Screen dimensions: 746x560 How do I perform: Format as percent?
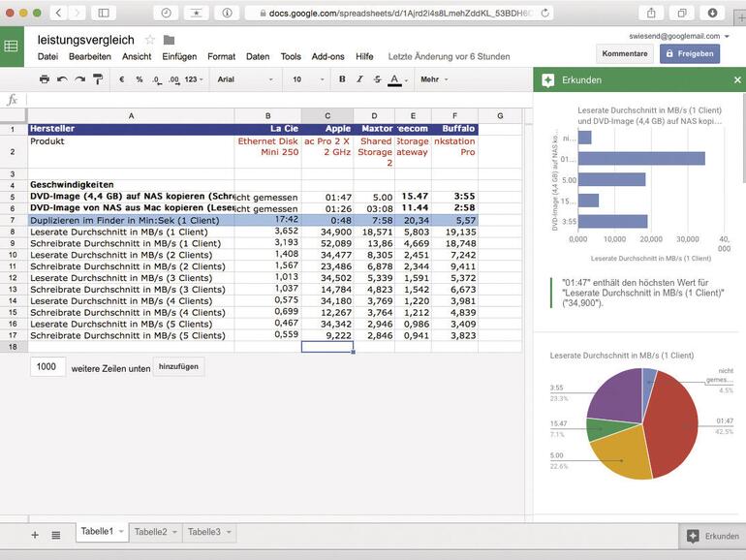(x=140, y=79)
